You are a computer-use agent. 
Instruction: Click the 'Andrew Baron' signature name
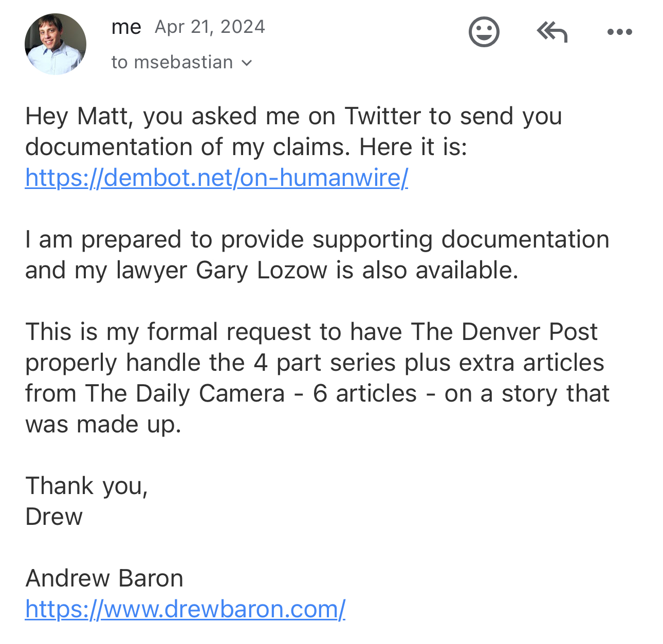[x=104, y=578]
